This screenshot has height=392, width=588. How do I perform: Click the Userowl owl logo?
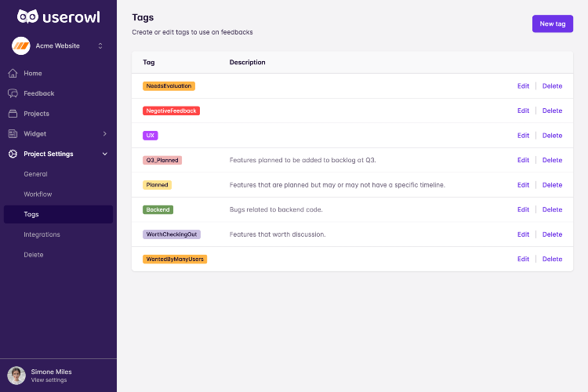tap(27, 16)
